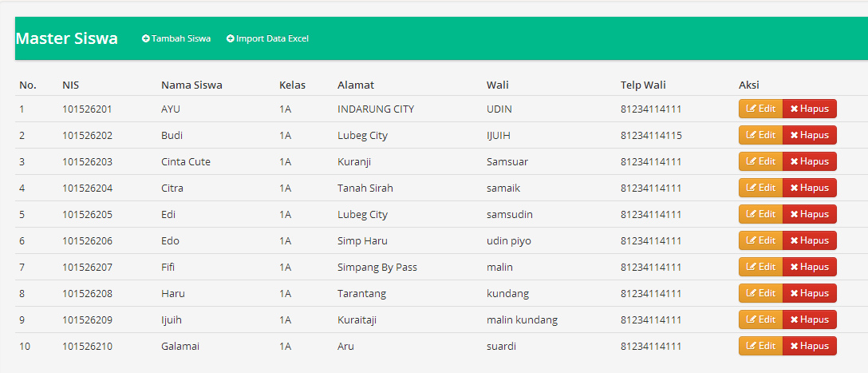This screenshot has width=868, height=373.
Task: Delete the student record for Edo
Action: (809, 240)
